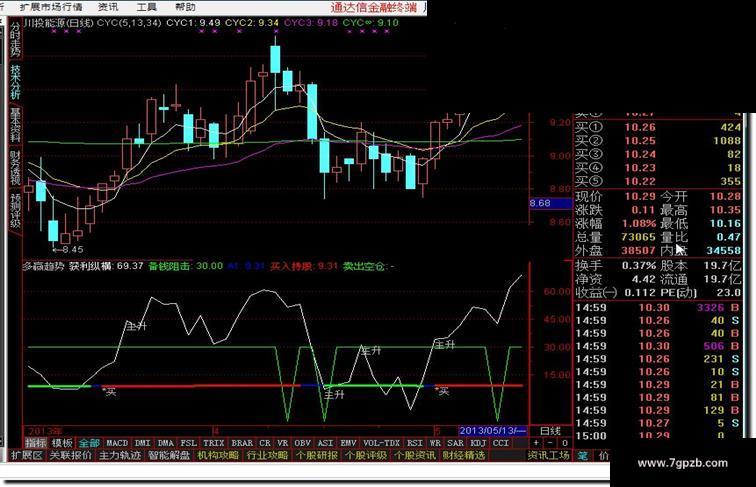Click the 多赢趋势 indicator name
Viewport: 756px width, 487px height.
click(x=43, y=266)
